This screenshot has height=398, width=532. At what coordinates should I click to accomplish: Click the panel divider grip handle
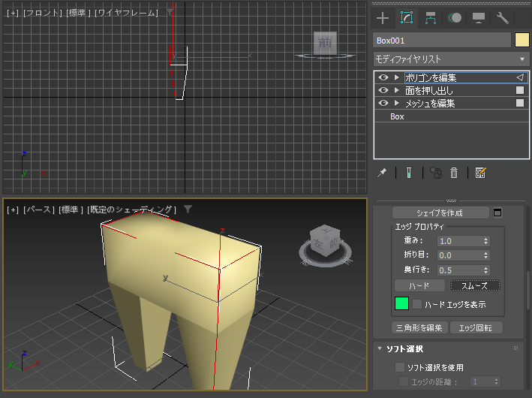point(451,201)
